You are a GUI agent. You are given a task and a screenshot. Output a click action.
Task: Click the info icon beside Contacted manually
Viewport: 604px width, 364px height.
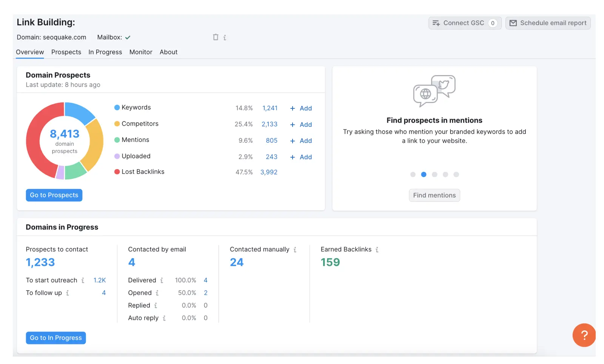click(295, 249)
